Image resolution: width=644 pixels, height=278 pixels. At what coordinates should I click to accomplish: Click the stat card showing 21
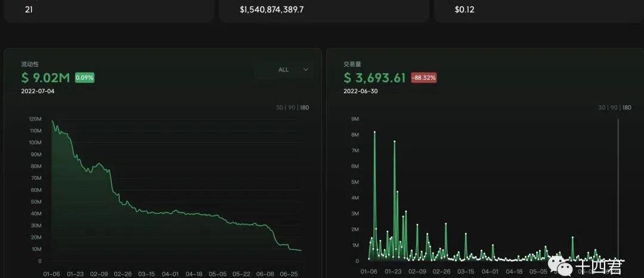tap(107, 10)
